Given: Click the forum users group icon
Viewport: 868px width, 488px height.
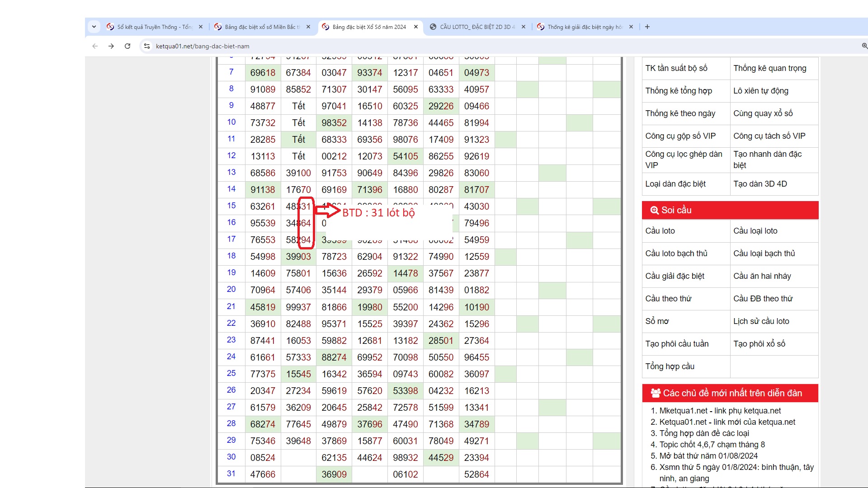Looking at the screenshot, I should (x=656, y=393).
